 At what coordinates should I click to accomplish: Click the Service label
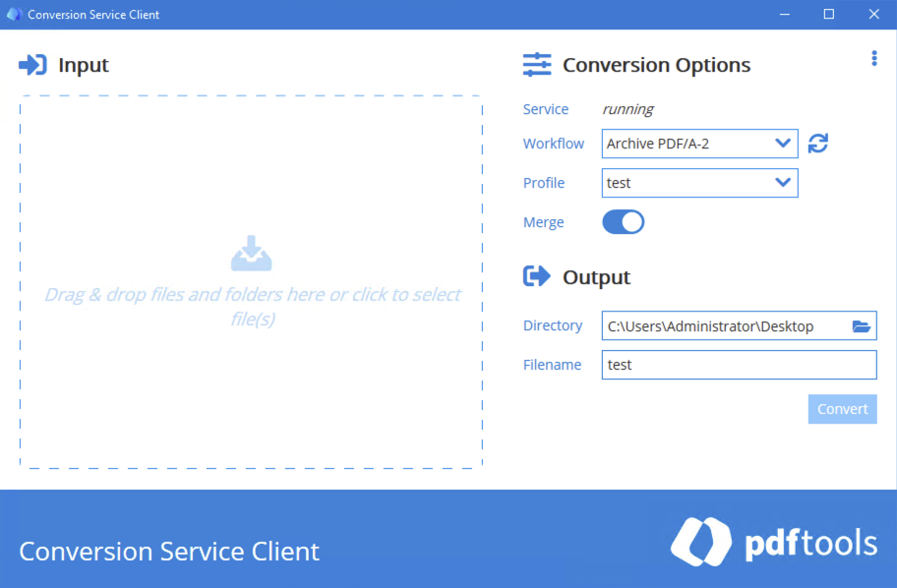[546, 109]
